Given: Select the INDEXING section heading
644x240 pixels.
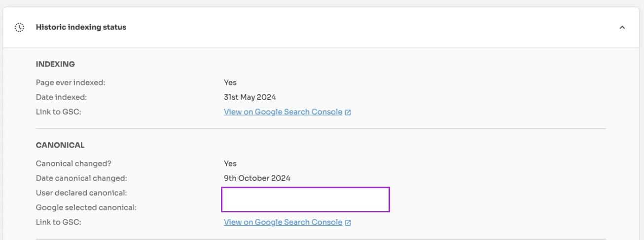Looking at the screenshot, I should (x=55, y=64).
